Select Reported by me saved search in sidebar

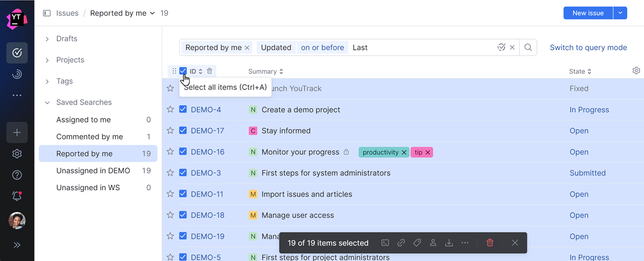pos(98,153)
